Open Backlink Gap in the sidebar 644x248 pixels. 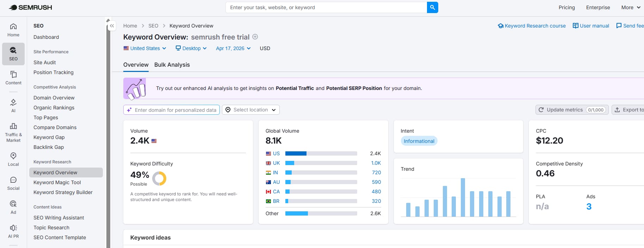click(x=49, y=147)
